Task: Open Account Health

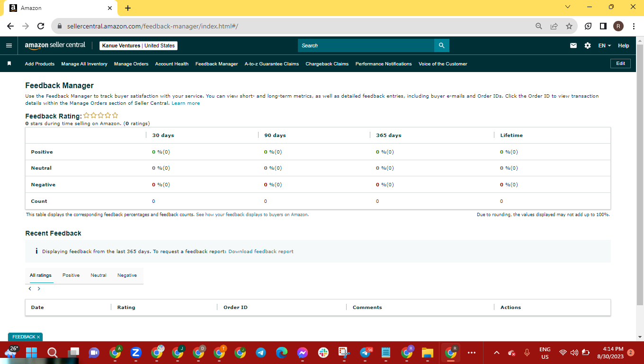Action: (172, 64)
